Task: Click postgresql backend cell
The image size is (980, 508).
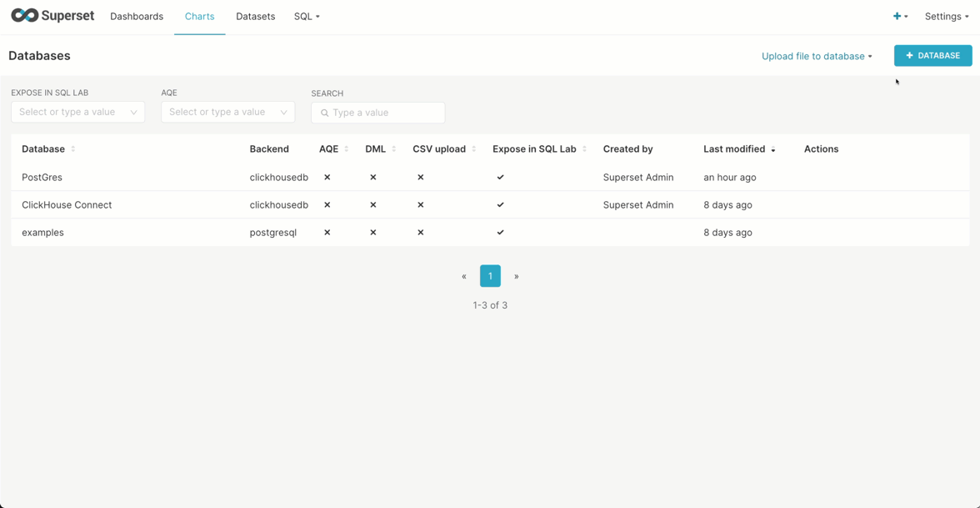Action: click(x=273, y=232)
